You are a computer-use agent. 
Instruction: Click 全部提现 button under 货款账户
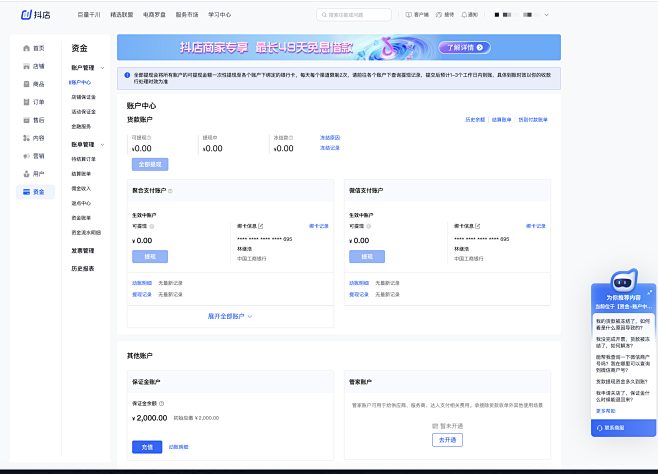150,164
